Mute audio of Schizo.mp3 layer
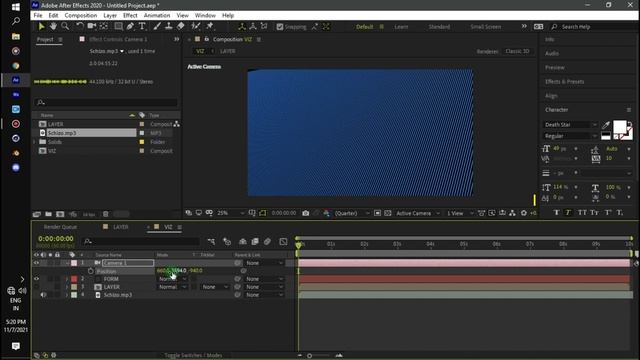This screenshot has height=360, width=640. [x=43, y=295]
